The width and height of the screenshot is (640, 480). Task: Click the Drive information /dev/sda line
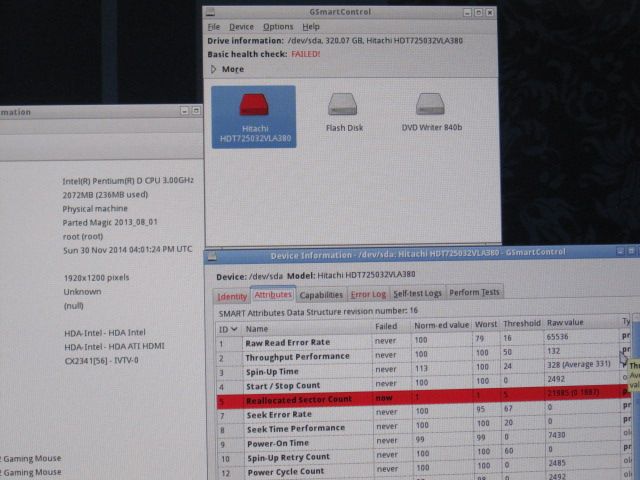[335, 41]
